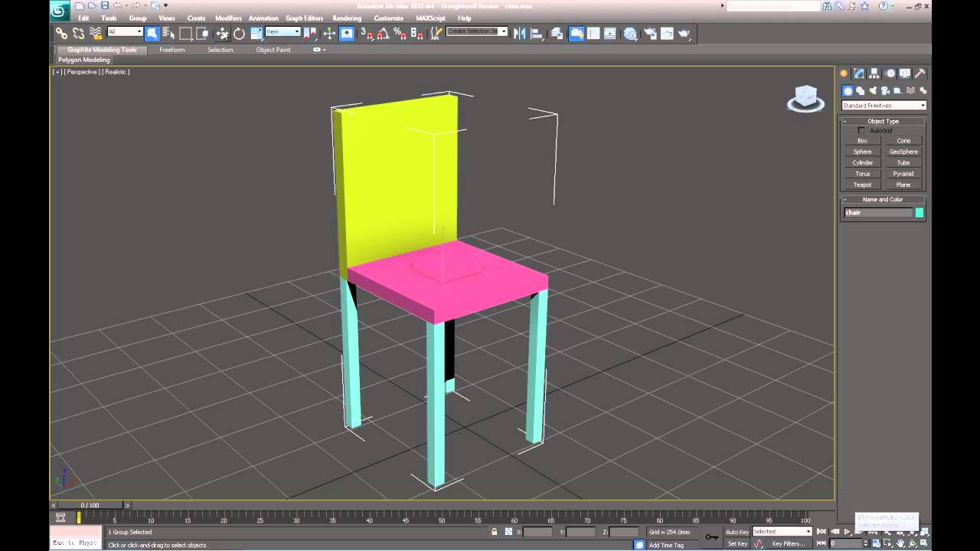Toggle the 3D Snaps button
This screenshot has width=980, height=551.
click(368, 33)
